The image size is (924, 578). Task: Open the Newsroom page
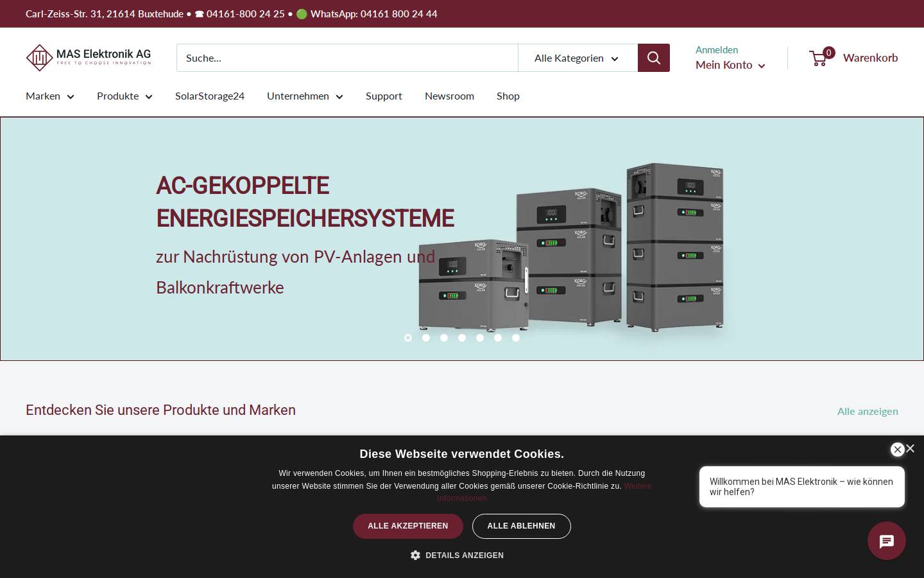(449, 96)
